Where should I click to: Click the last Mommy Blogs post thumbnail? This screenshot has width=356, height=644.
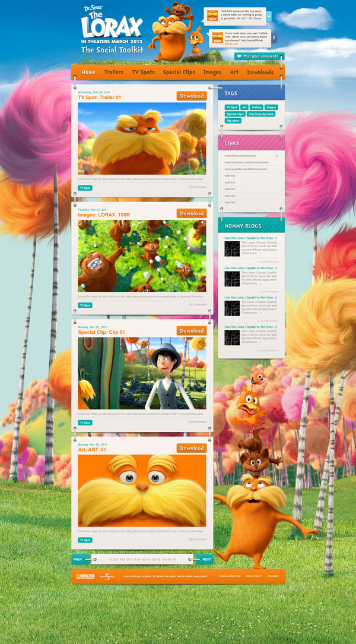(x=232, y=337)
